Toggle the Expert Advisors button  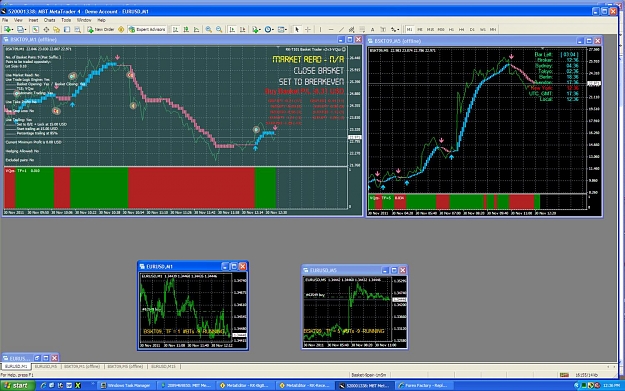tap(147, 29)
